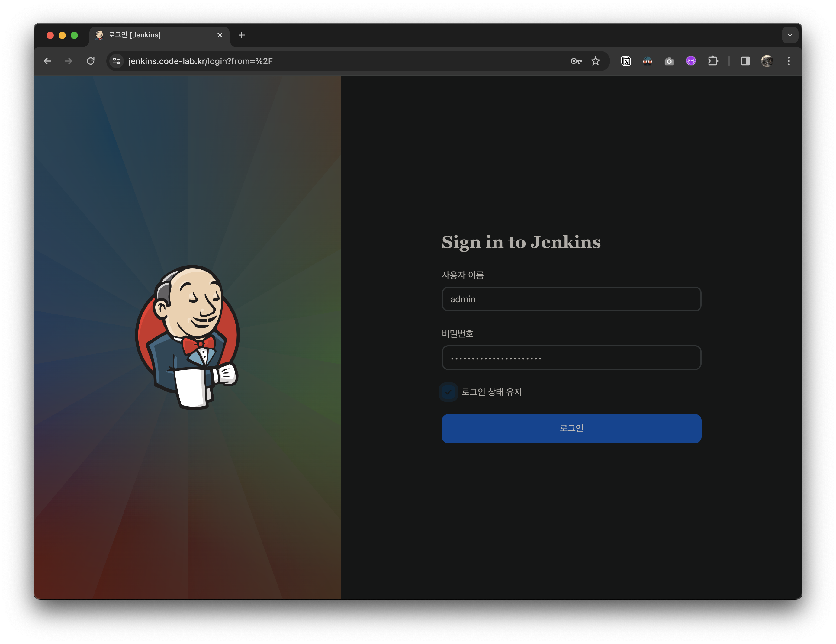Reload the Jenkins login page

(91, 61)
